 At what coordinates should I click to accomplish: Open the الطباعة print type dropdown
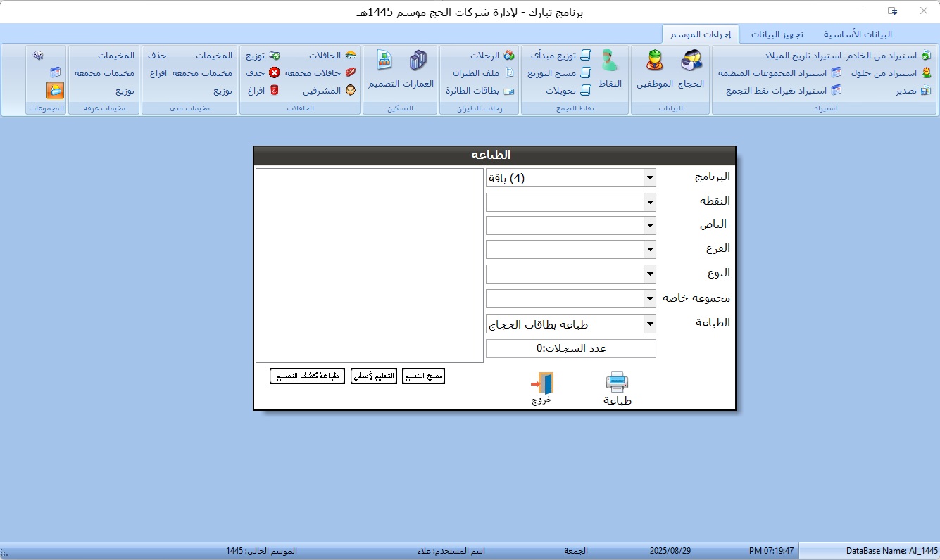click(650, 324)
